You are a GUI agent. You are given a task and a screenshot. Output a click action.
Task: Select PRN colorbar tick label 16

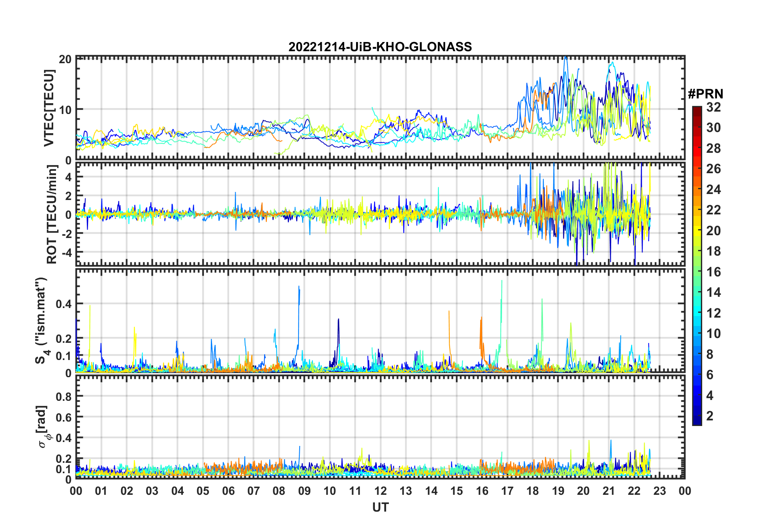pos(713,272)
